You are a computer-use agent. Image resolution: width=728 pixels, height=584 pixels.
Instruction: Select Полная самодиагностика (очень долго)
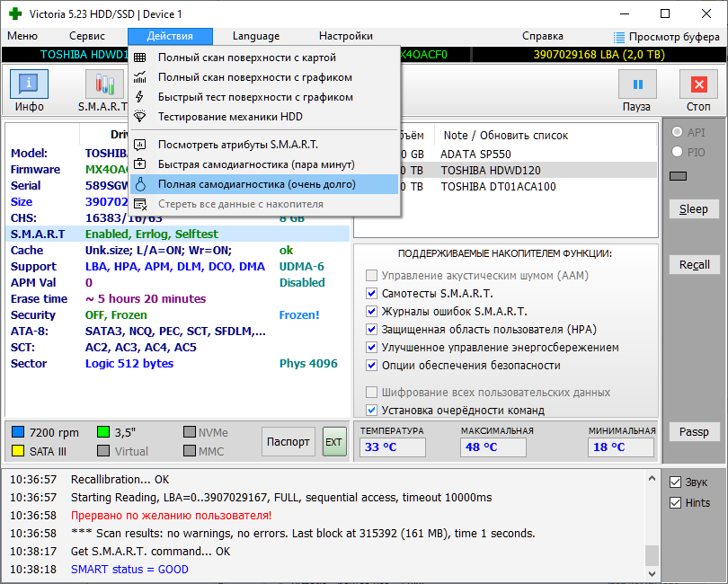(x=263, y=184)
